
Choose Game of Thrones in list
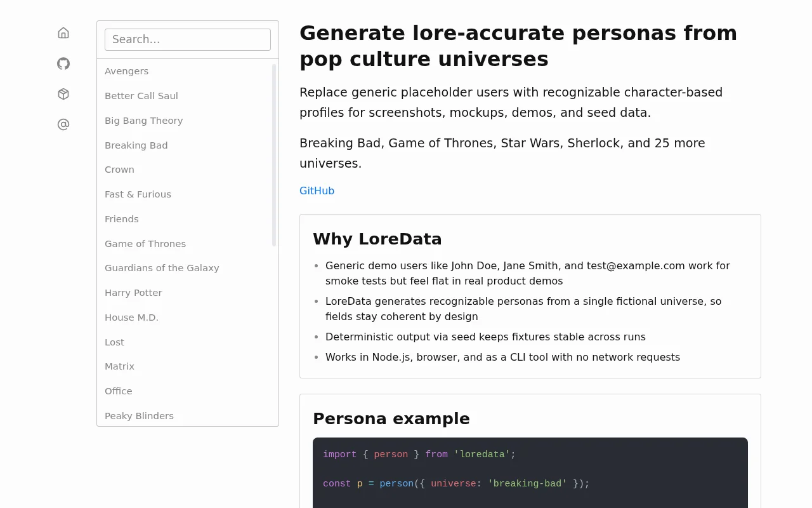pos(145,244)
